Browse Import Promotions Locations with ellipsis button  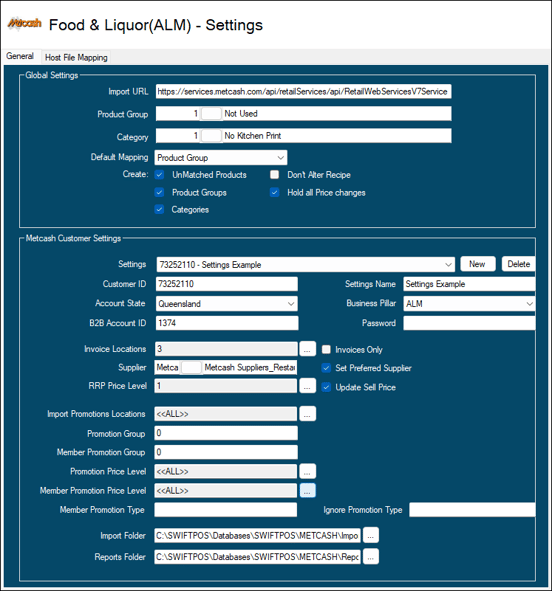[307, 414]
